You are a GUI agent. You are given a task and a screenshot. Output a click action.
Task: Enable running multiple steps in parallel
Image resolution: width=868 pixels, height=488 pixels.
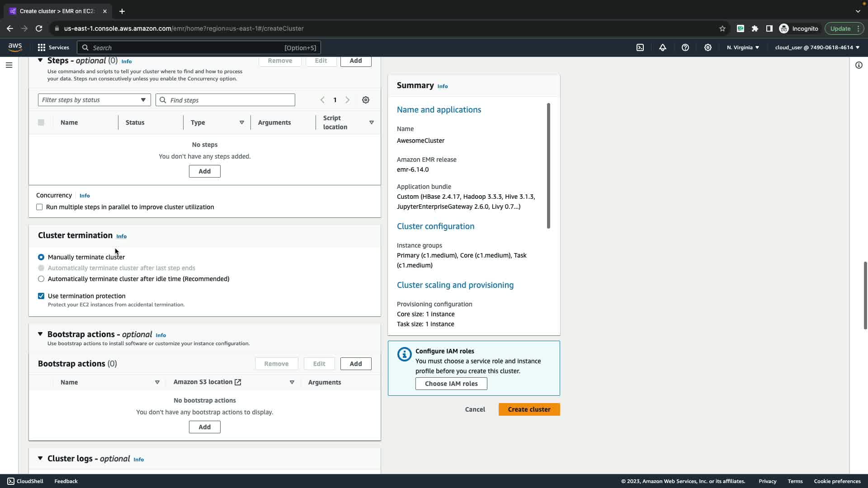click(40, 207)
